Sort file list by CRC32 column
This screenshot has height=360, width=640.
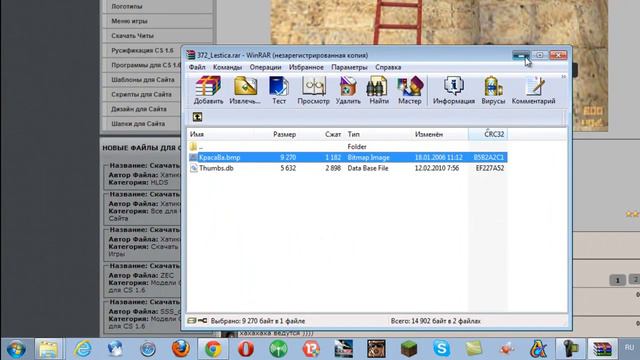[x=488, y=134]
